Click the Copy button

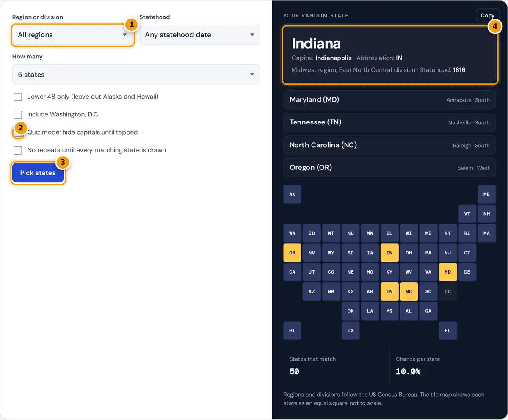click(x=487, y=15)
